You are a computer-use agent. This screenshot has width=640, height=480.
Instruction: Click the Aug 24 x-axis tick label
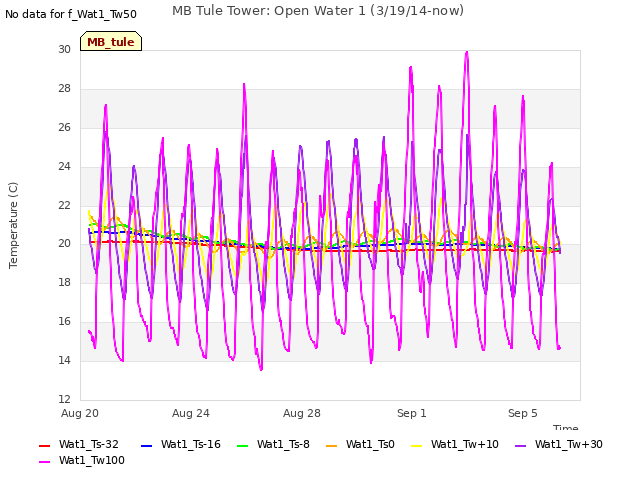point(191,413)
